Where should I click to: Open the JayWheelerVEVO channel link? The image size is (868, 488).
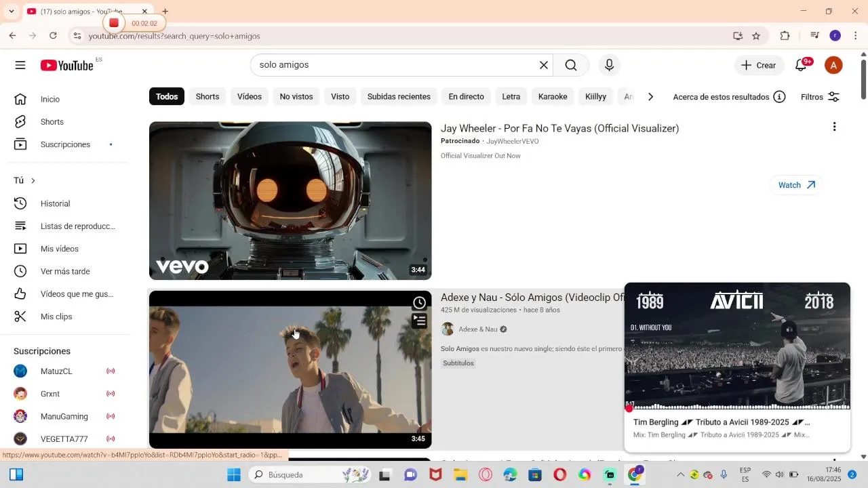coord(513,141)
